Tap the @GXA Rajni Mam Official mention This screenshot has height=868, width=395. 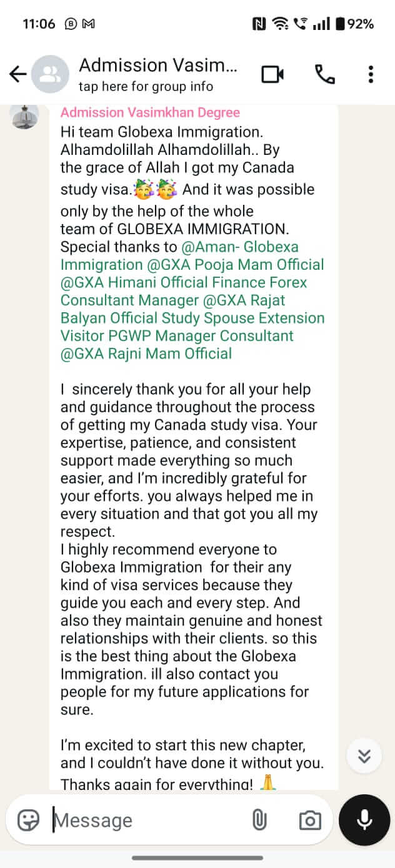pyautogui.click(x=146, y=354)
